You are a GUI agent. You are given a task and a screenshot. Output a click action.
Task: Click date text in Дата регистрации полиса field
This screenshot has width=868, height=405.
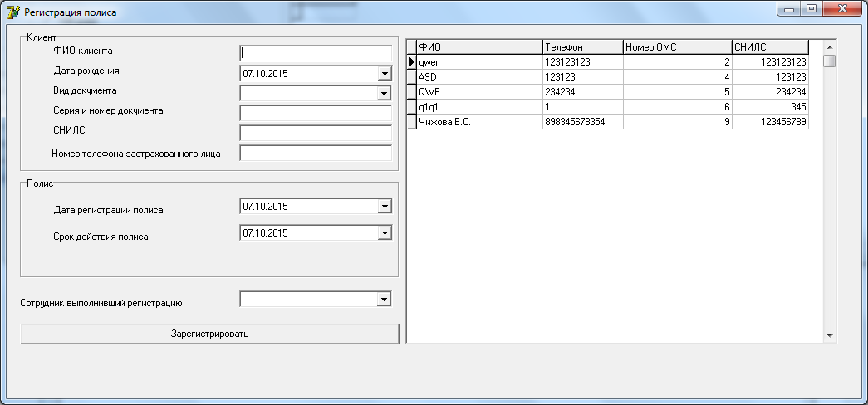click(x=265, y=207)
